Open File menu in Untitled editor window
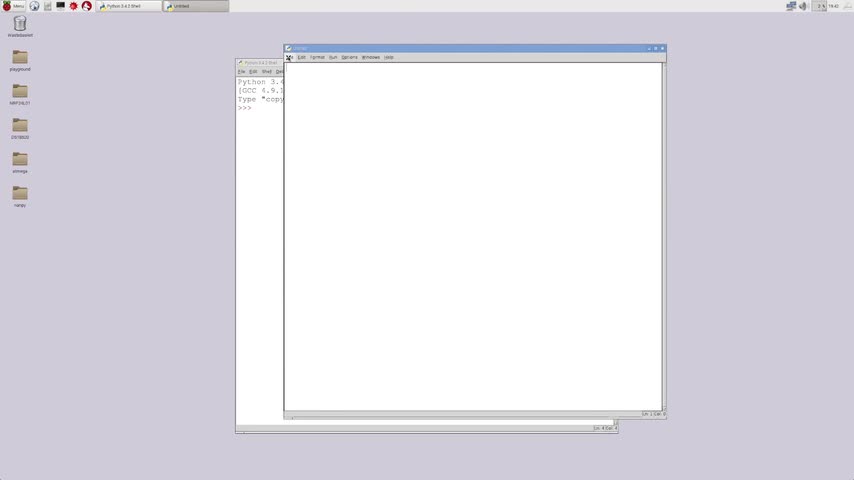 click(290, 57)
